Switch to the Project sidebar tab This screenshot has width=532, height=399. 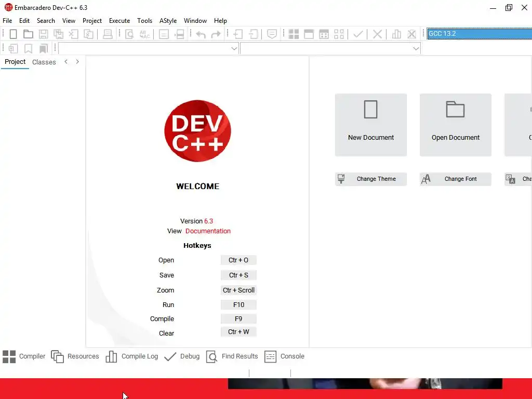coord(15,62)
